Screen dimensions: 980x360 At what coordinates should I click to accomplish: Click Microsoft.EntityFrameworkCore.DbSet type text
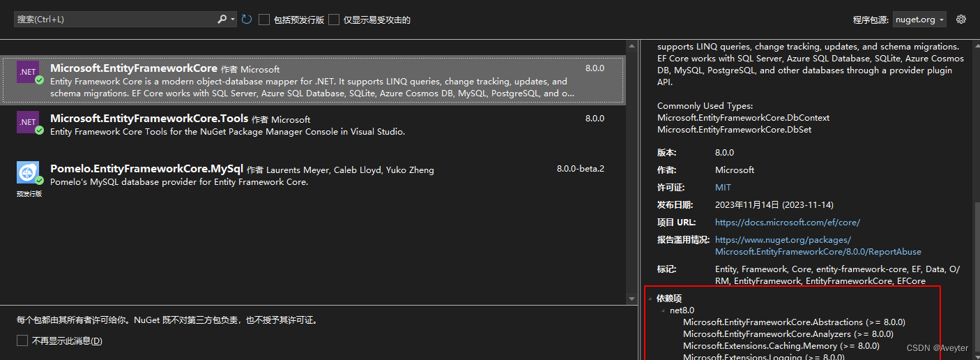[734, 130]
